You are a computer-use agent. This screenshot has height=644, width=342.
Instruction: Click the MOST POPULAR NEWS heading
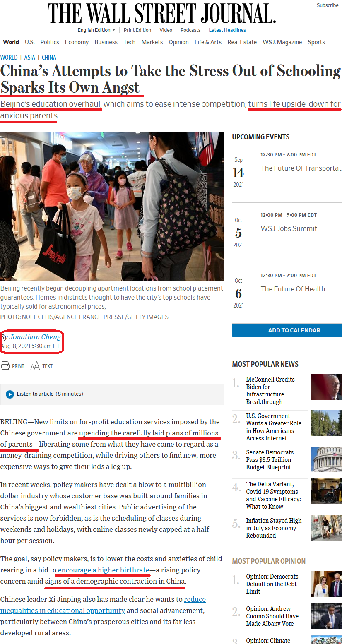click(x=265, y=364)
